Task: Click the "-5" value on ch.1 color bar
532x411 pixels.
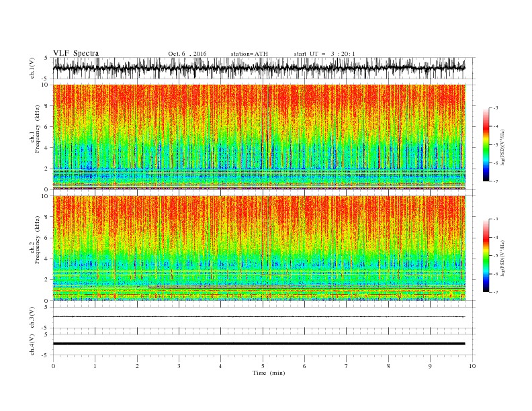Action: (496, 144)
